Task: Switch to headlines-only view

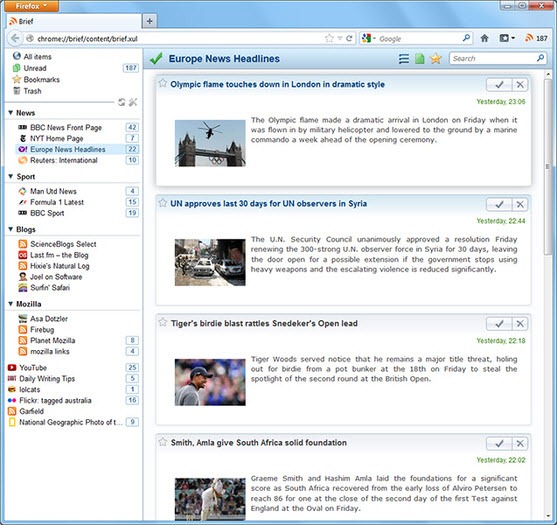Action: point(404,59)
